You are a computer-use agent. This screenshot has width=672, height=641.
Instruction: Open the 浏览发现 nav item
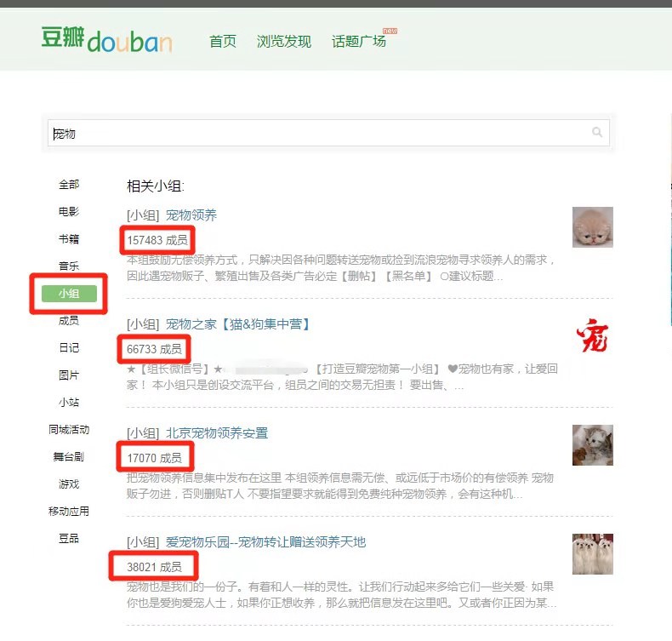pyautogui.click(x=284, y=41)
